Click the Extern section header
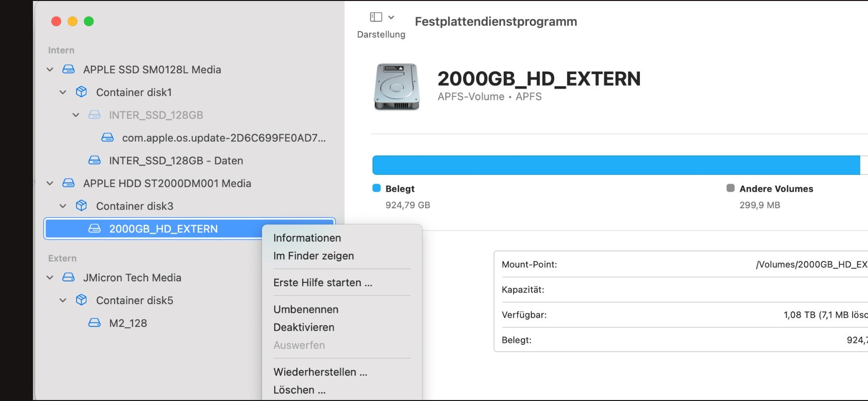This screenshot has width=868, height=401. (x=62, y=258)
